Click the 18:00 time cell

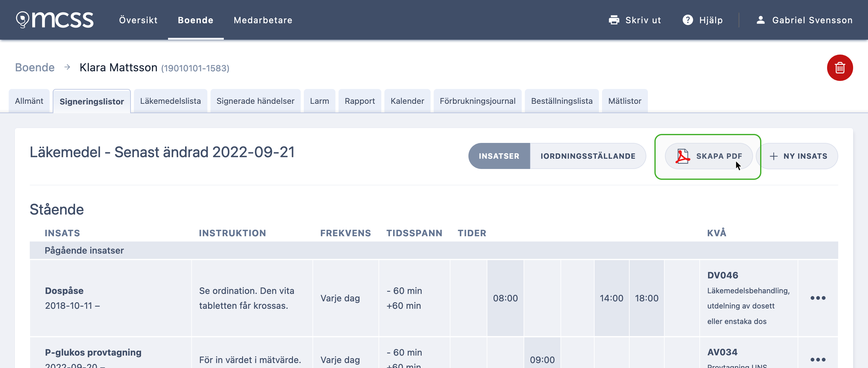[x=646, y=298]
